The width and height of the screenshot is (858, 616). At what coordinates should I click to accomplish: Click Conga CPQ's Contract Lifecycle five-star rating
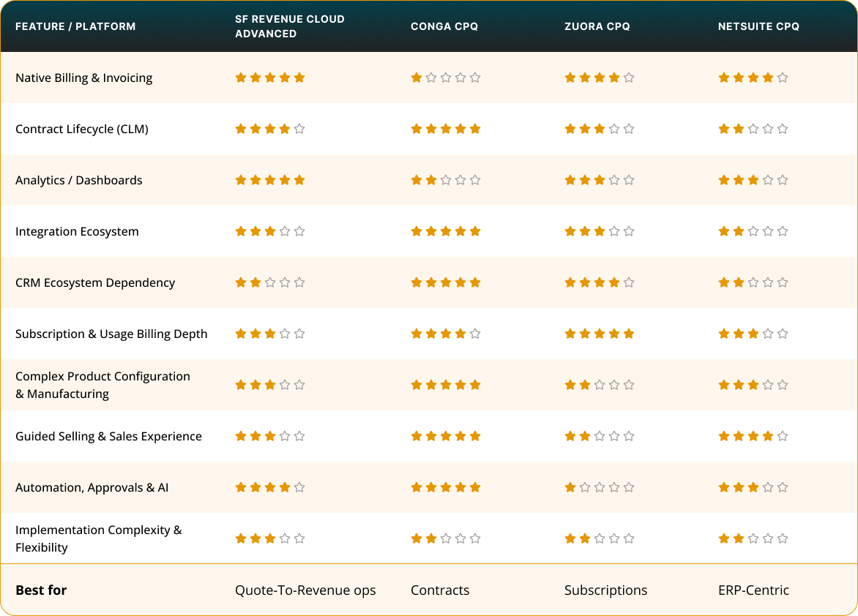pos(445,129)
